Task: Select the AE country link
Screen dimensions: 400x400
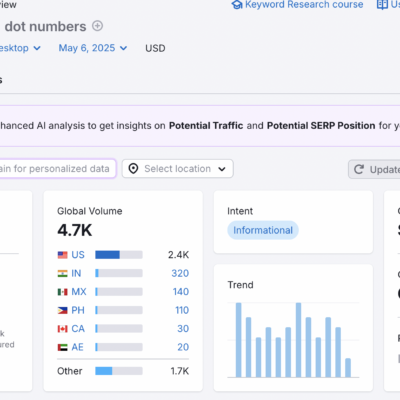Action: point(77,347)
